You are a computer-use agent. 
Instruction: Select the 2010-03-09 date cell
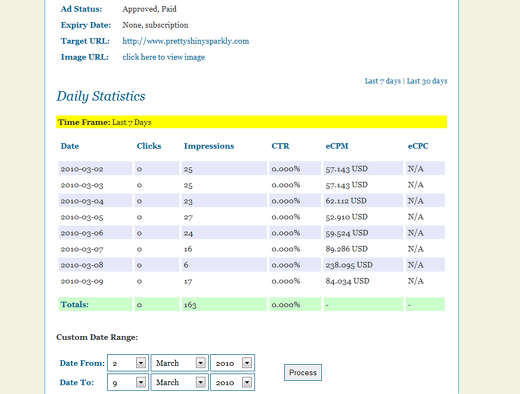point(95,281)
